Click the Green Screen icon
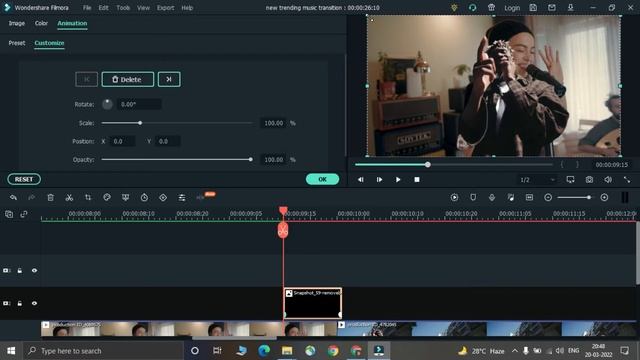640x360 pixels. click(x=126, y=198)
